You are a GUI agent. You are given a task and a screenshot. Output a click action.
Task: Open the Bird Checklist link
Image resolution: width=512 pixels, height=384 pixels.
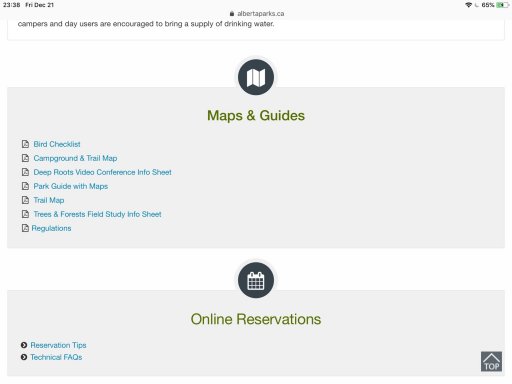click(57, 144)
